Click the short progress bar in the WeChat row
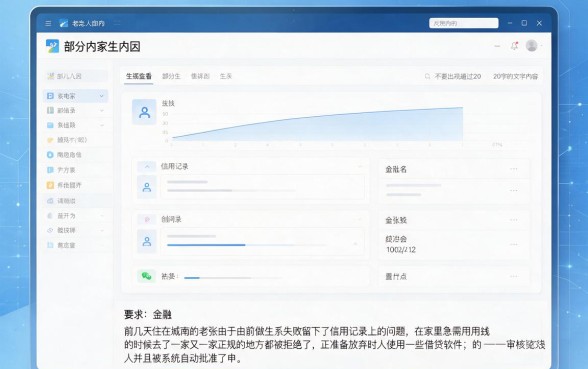 pos(192,278)
